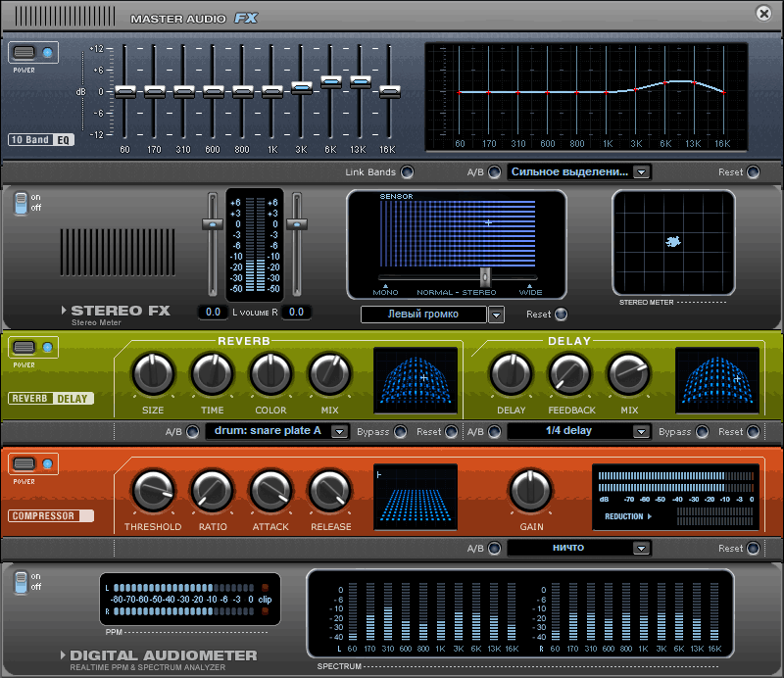This screenshot has height=678, width=784.
Task: Enable the Link Bands option
Action: 408,172
